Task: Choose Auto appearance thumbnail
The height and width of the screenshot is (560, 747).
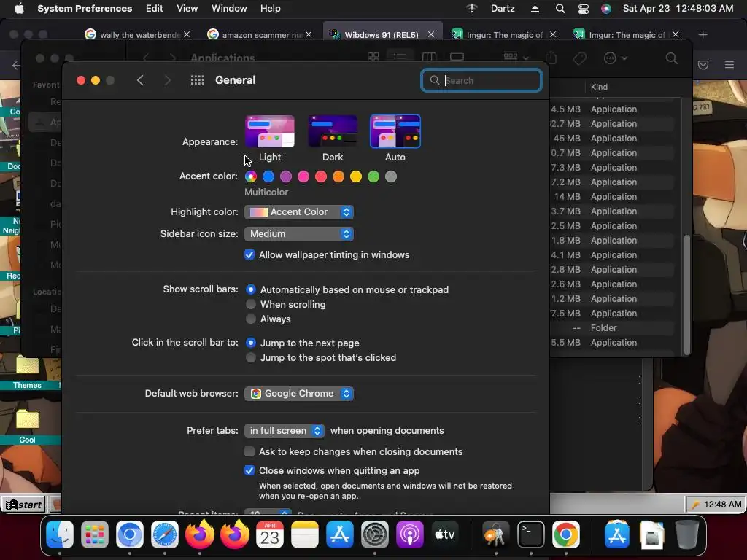Action: click(x=395, y=131)
